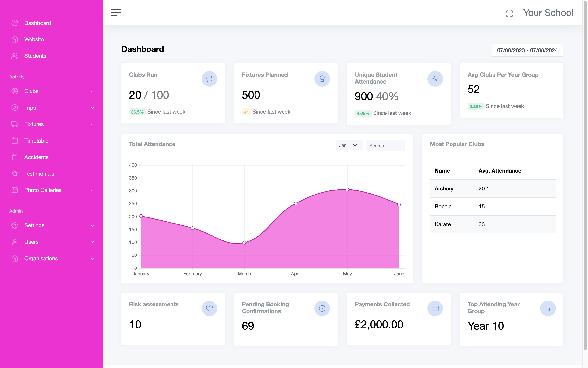Image resolution: width=588 pixels, height=368 pixels.
Task: Click the hamburger menu icon
Action: (116, 13)
